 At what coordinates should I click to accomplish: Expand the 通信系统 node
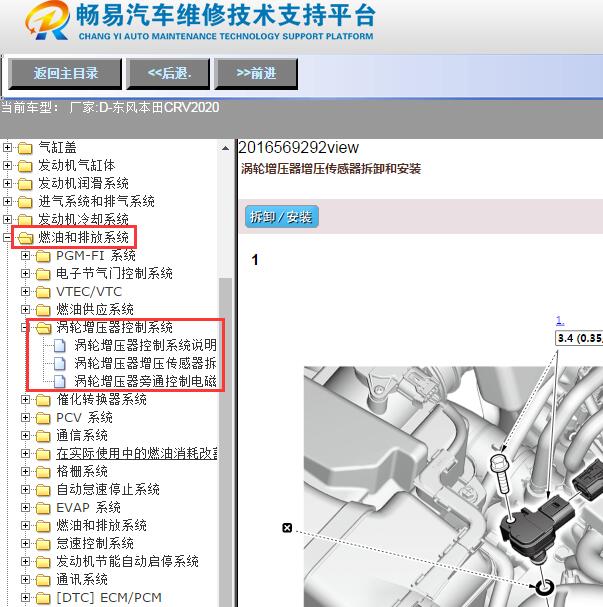point(25,436)
